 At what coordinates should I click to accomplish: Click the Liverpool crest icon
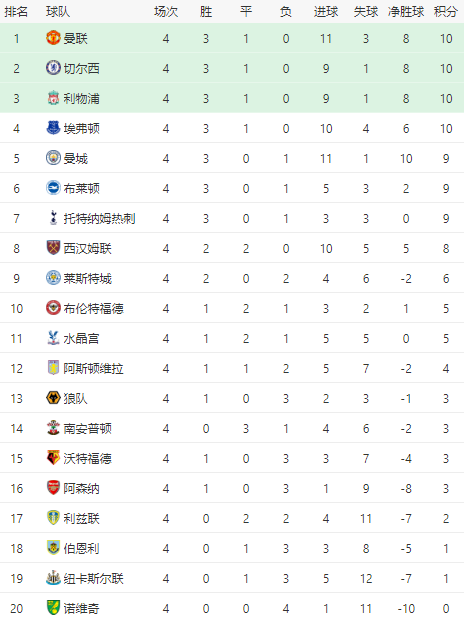(x=53, y=98)
